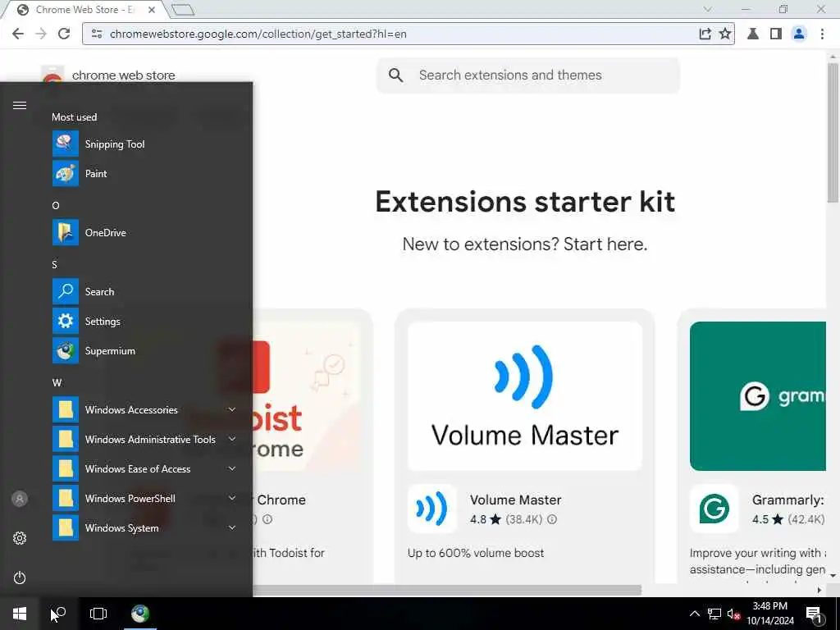Click the Grammarly small G icon
This screenshot has height=630, width=840.
click(x=714, y=509)
